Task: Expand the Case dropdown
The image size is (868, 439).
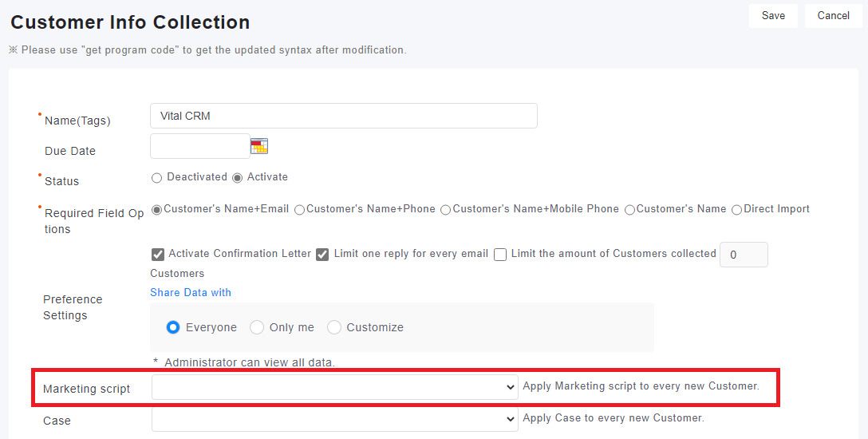Action: tap(334, 418)
